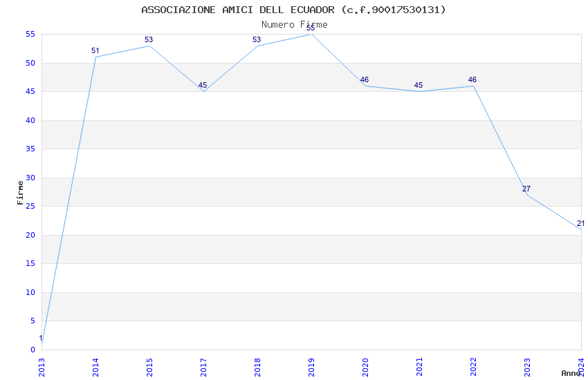588x380 pixels.
Task: Click the data label 46 above 2022
Action: pyautogui.click(x=472, y=79)
